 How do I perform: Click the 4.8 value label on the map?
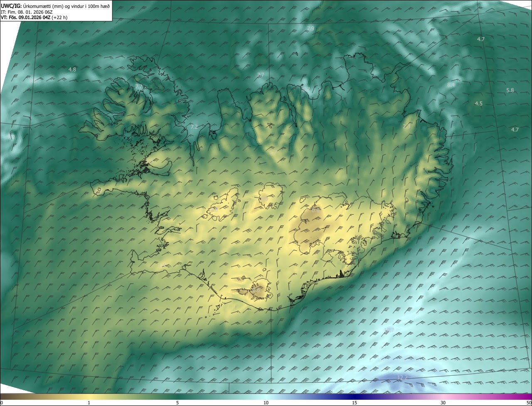point(72,69)
